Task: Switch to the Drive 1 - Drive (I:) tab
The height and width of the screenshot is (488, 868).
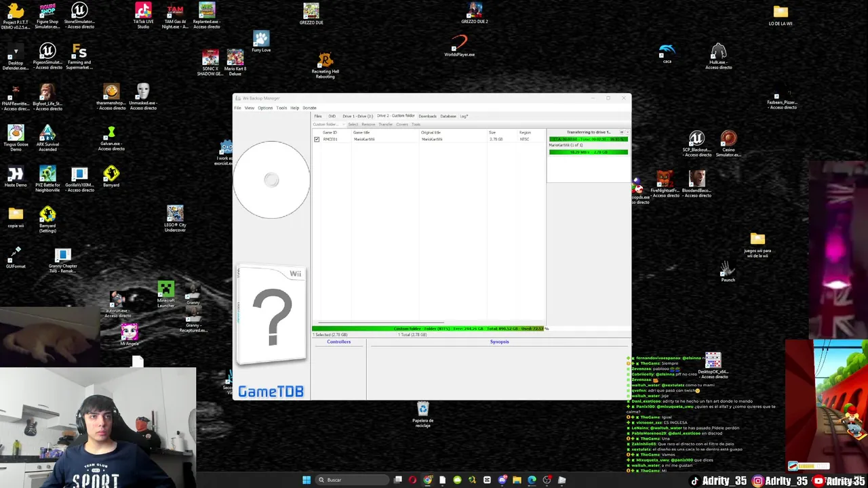Action: tap(357, 116)
